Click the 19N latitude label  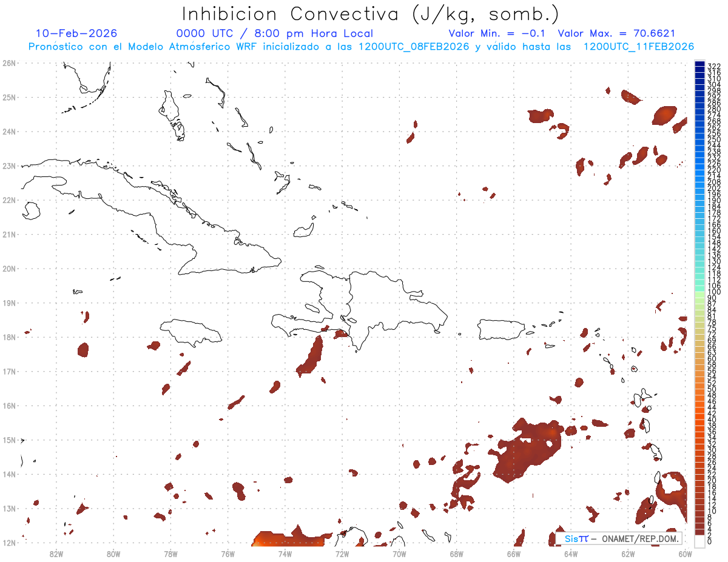click(9, 303)
